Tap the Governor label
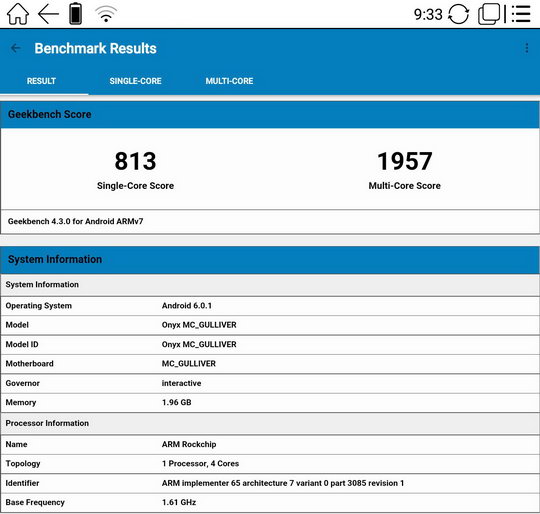The image size is (540, 514). 23,383
